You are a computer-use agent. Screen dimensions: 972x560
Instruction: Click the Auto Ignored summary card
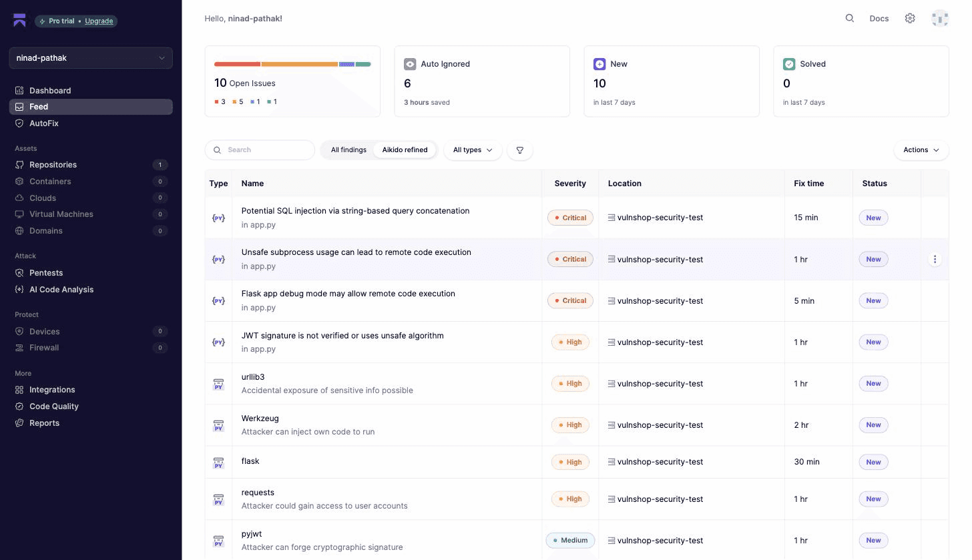point(482,81)
